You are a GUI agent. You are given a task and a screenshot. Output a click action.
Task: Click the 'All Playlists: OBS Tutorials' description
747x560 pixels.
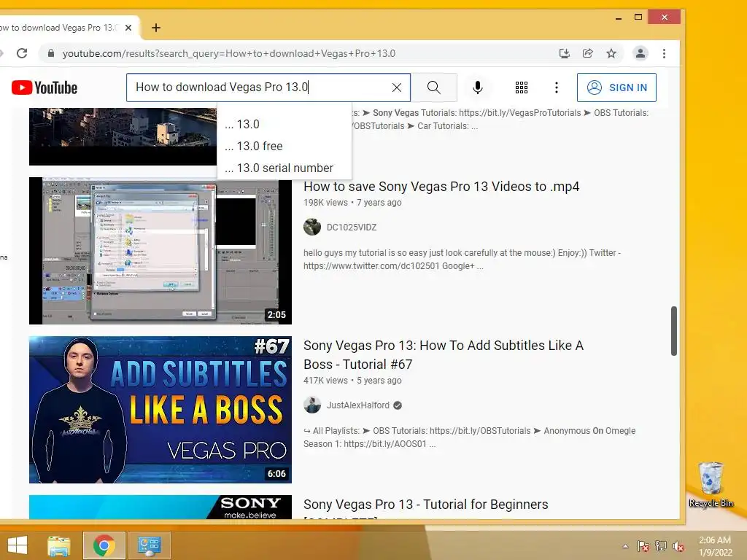point(469,437)
